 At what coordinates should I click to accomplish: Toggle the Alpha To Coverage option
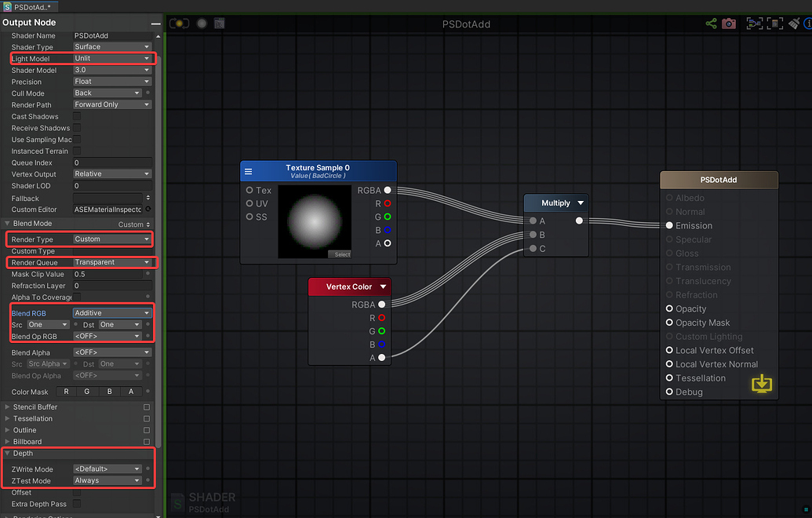[75, 297]
